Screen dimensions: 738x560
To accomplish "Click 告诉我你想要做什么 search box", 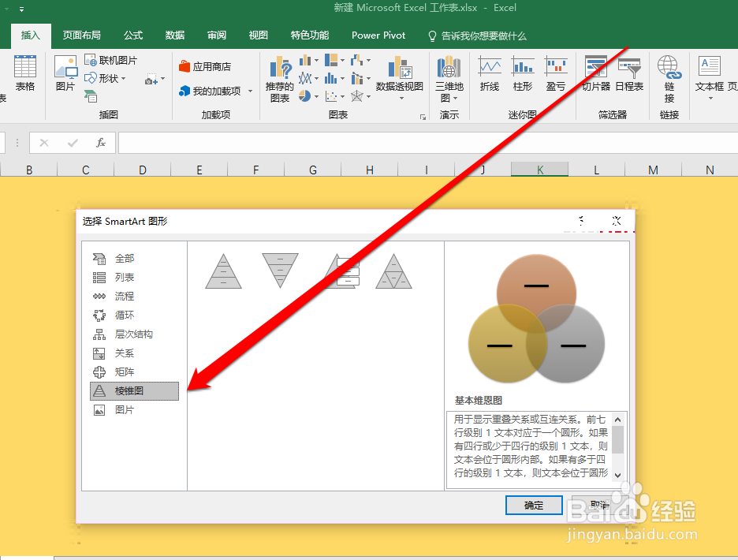I will click(477, 35).
